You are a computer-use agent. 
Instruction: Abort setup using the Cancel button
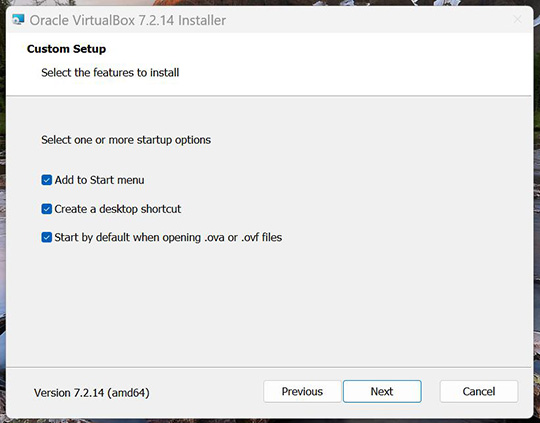point(479,391)
